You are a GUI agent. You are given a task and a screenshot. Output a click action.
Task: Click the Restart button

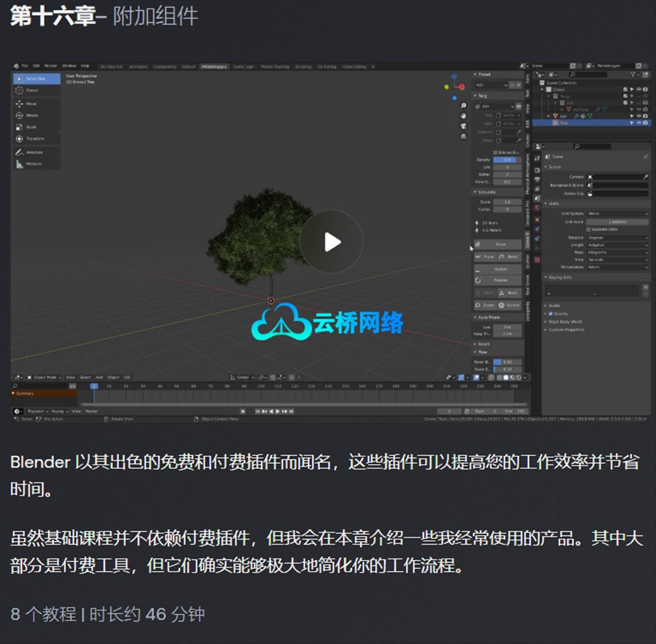499,269
